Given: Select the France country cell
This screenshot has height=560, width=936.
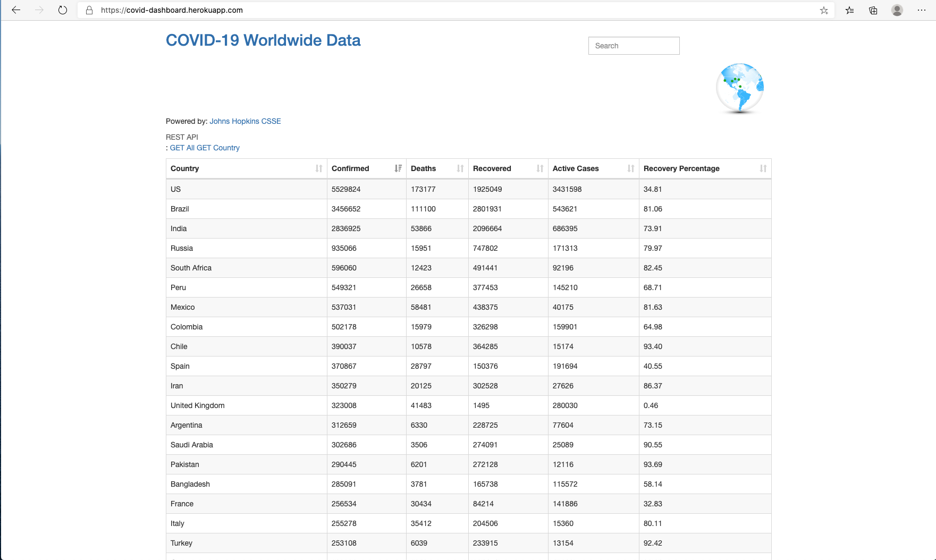Looking at the screenshot, I should tap(247, 504).
